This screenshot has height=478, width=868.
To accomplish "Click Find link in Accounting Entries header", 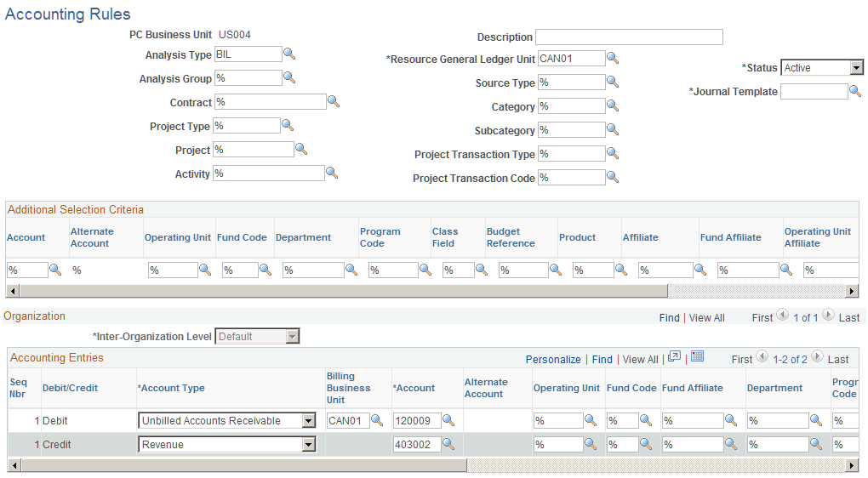I will (602, 360).
